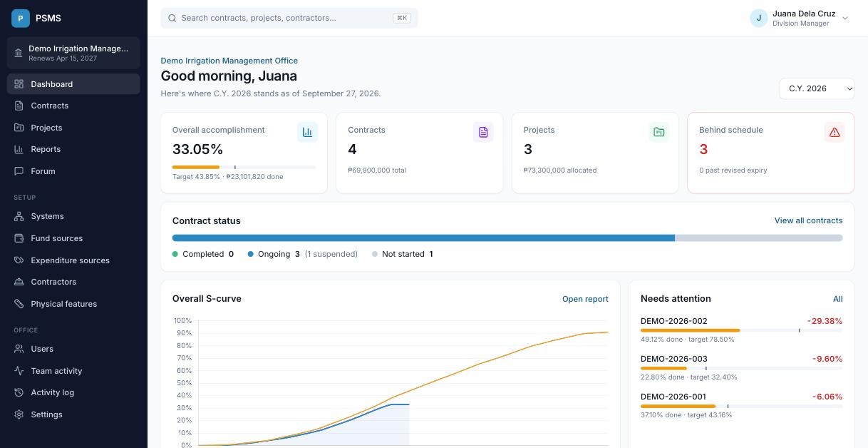
Task: Click the Contractors hard hat icon
Action: click(19, 282)
